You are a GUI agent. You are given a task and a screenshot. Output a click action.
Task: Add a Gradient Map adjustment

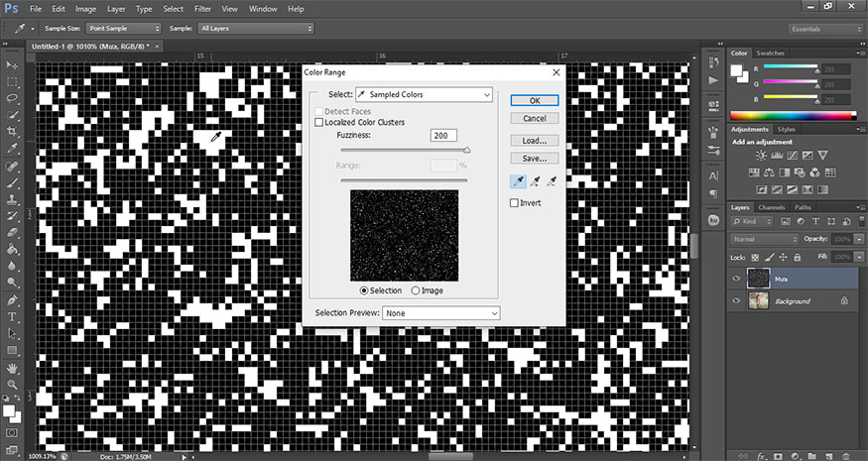[823, 189]
